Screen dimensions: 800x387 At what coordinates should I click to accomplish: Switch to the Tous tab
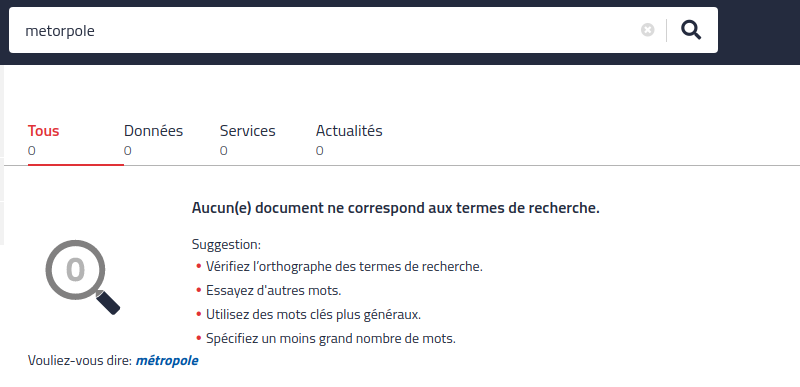coord(43,131)
